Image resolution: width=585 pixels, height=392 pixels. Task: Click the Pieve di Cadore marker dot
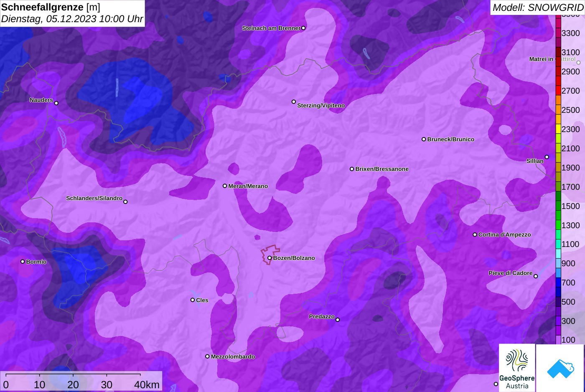[536, 276]
